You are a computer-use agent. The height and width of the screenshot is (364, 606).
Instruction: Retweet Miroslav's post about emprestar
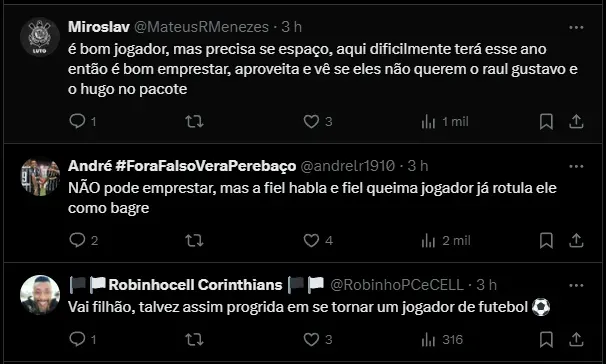coord(194,122)
